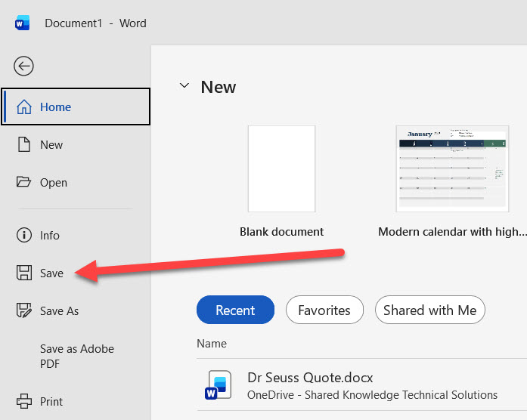Click the Document1 - Word title text
The image size is (527, 420).
(x=95, y=23)
